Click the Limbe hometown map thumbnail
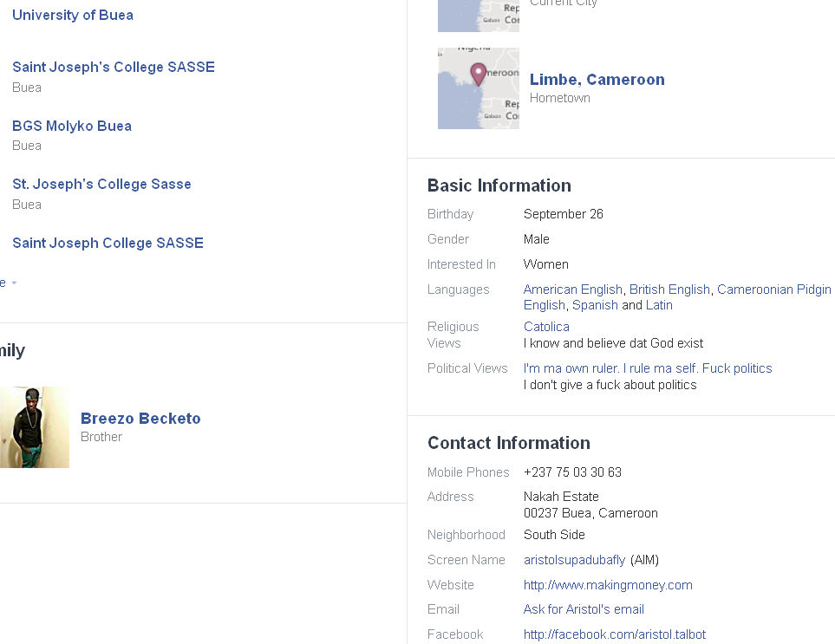Screen dimensions: 835x644 [x=479, y=88]
